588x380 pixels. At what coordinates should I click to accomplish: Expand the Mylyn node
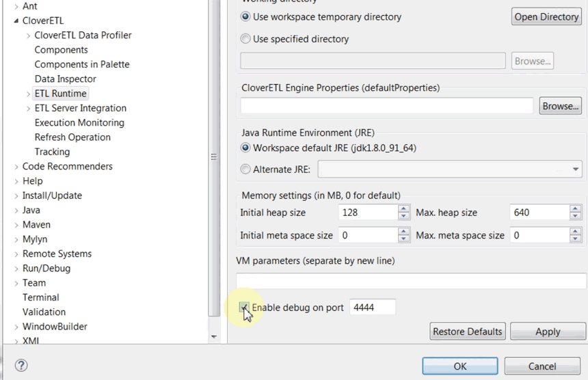point(16,240)
